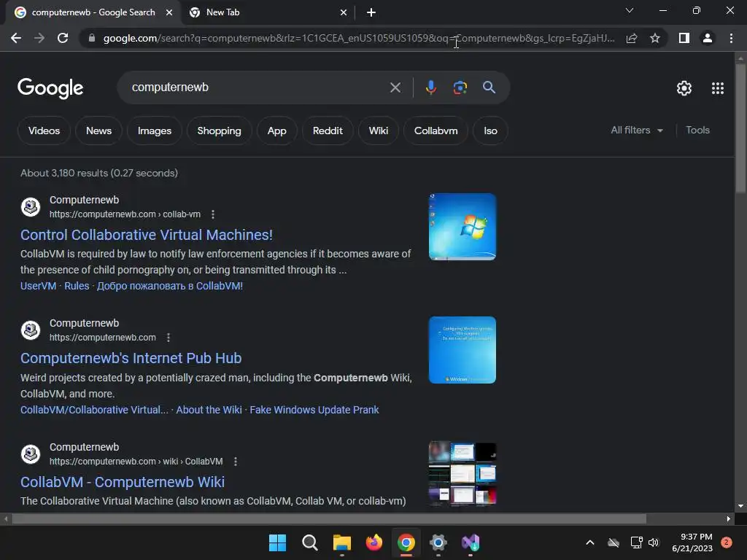Open Google quick settings gear

(684, 88)
